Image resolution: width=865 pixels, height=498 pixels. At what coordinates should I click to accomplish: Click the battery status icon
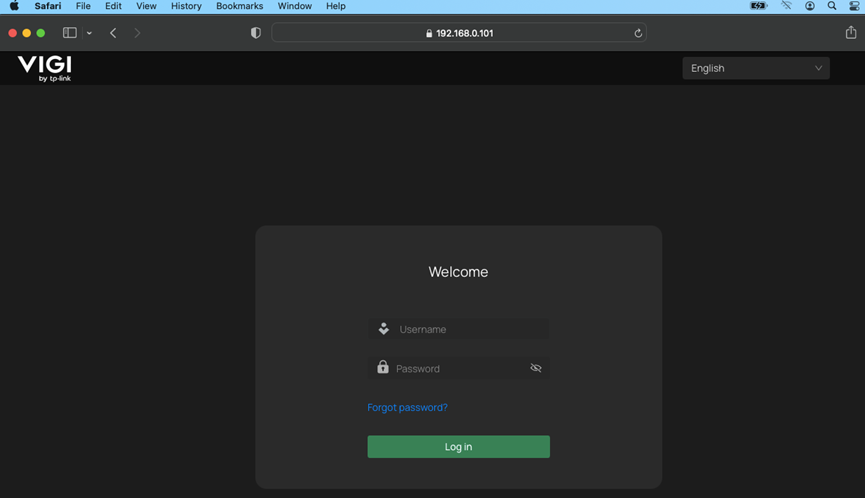(x=759, y=6)
